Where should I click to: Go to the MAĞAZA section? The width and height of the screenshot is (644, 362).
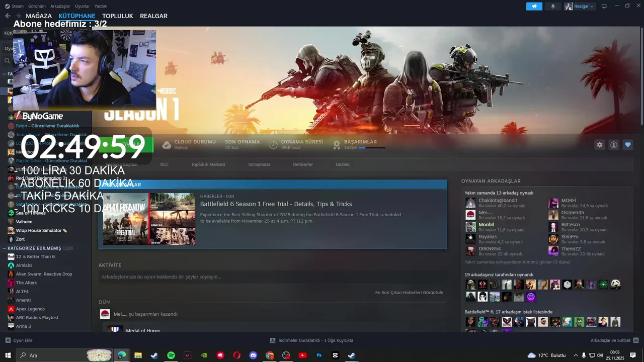click(39, 16)
